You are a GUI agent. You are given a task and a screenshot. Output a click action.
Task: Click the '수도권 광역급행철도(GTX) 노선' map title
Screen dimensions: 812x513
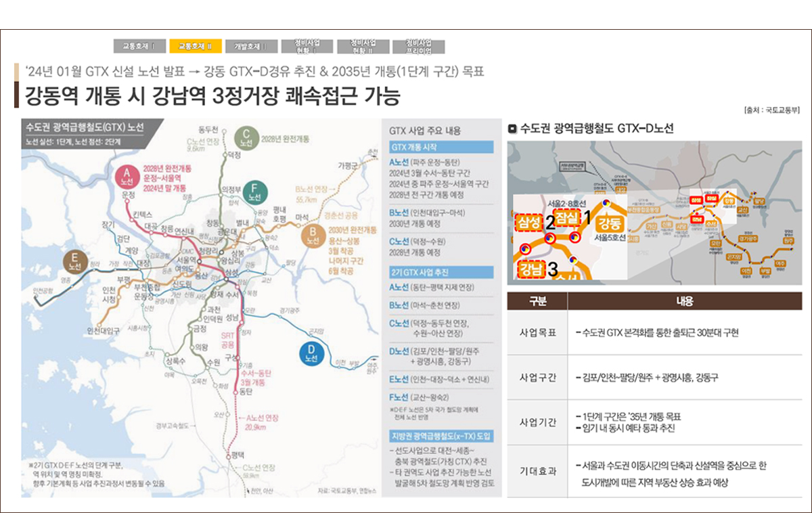84,128
